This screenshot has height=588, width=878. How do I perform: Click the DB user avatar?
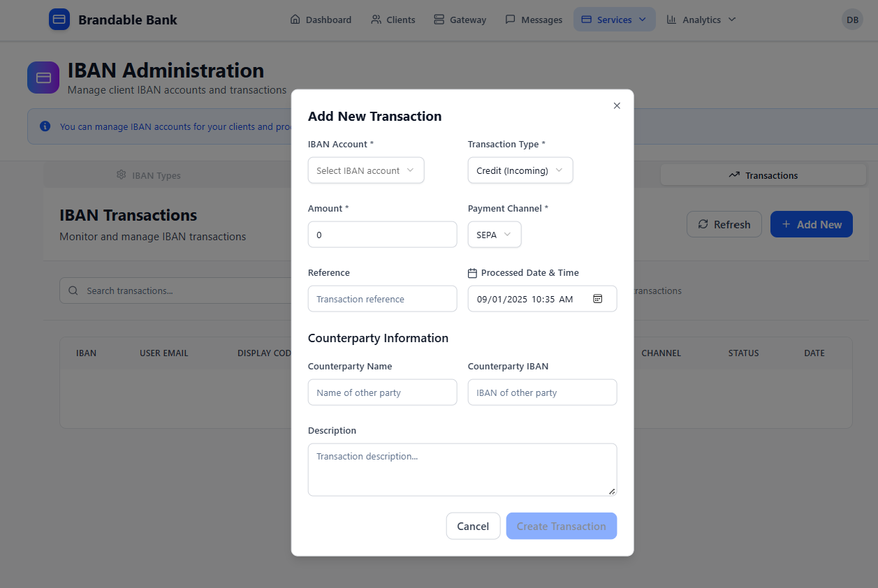tap(852, 20)
